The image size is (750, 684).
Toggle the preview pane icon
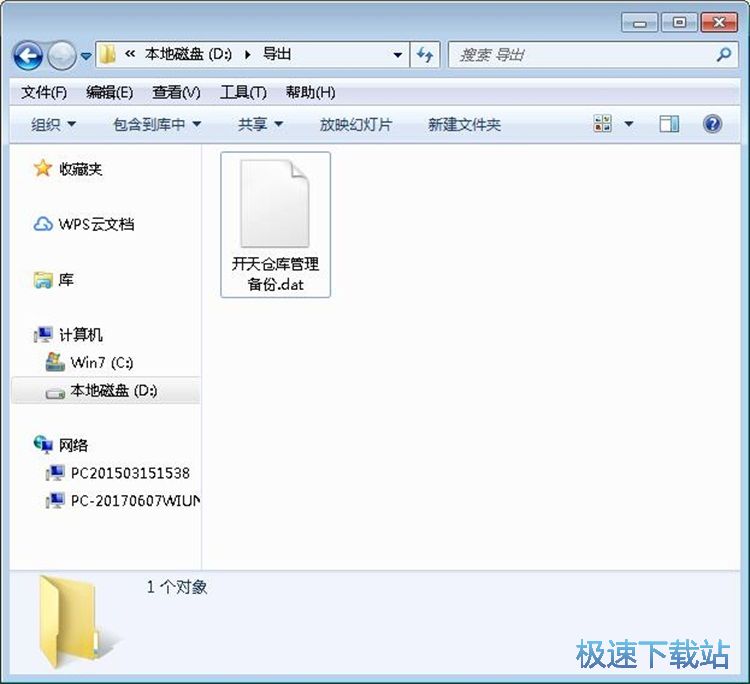coord(669,124)
